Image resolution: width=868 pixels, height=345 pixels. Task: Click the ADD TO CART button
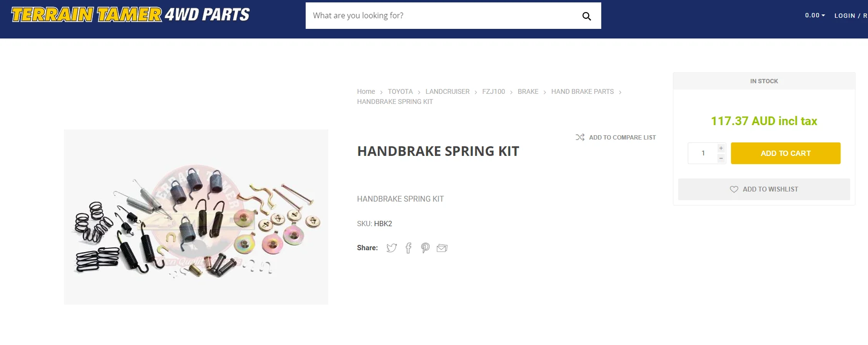pyautogui.click(x=785, y=153)
